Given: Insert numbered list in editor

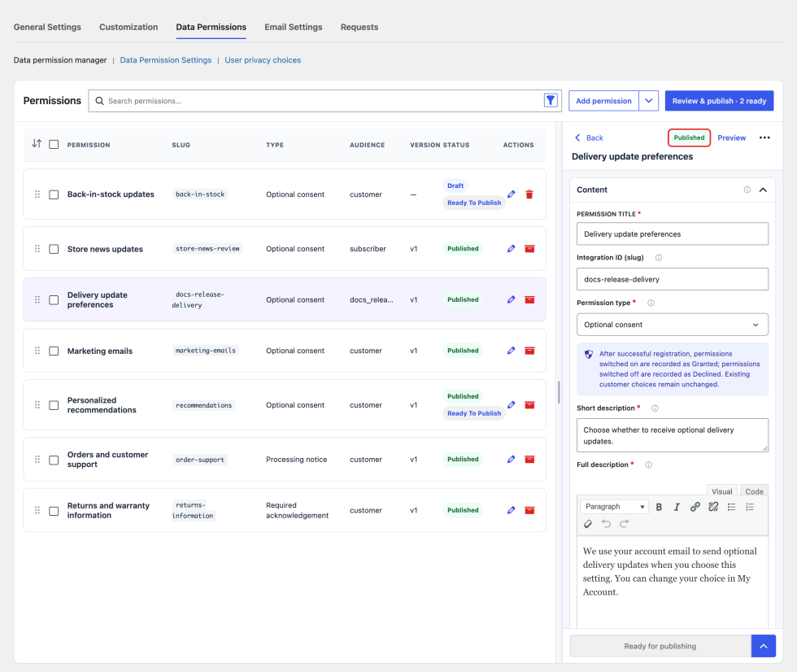Looking at the screenshot, I should [750, 507].
